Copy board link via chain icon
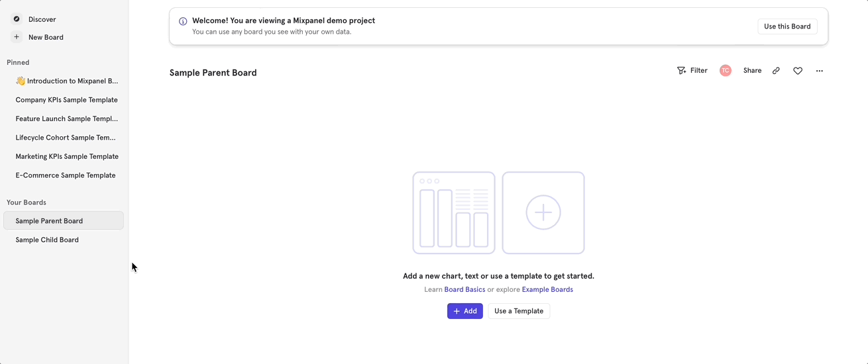 (776, 71)
